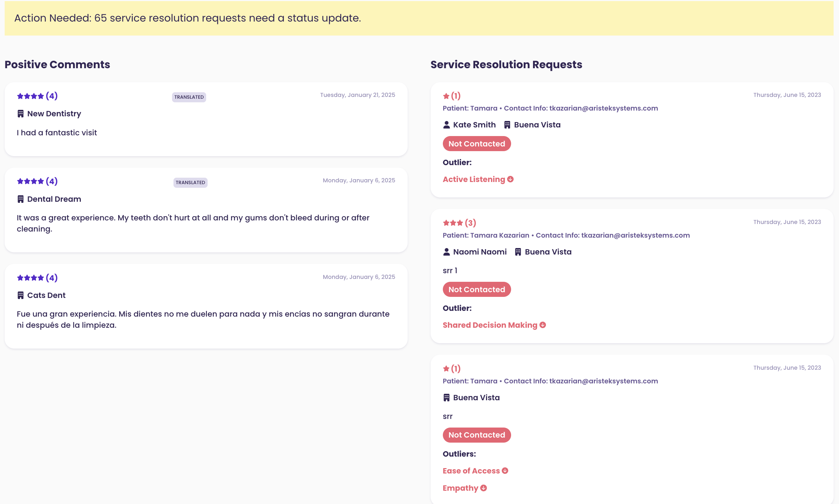Click the one-star rating on Kate Smith request
839x504 pixels.
(x=452, y=96)
